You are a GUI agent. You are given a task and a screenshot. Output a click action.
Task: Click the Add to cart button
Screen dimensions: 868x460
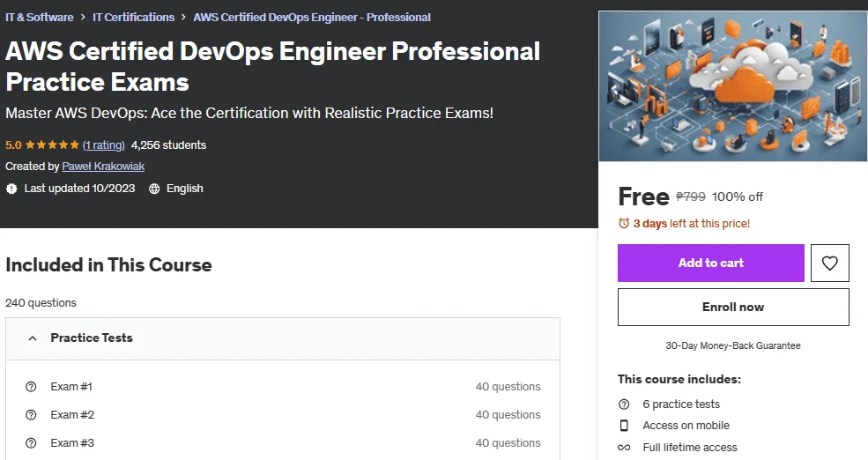click(x=711, y=263)
